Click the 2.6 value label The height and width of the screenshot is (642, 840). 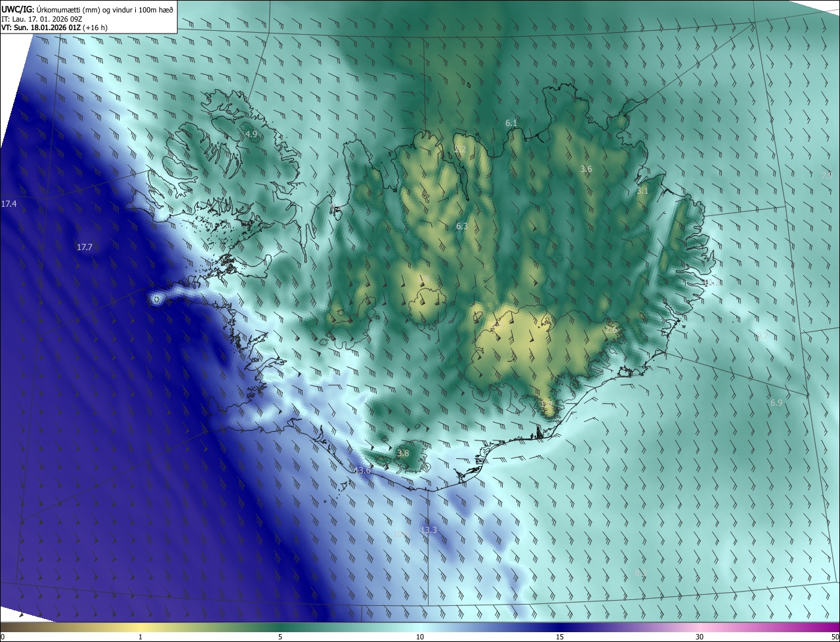point(611,330)
